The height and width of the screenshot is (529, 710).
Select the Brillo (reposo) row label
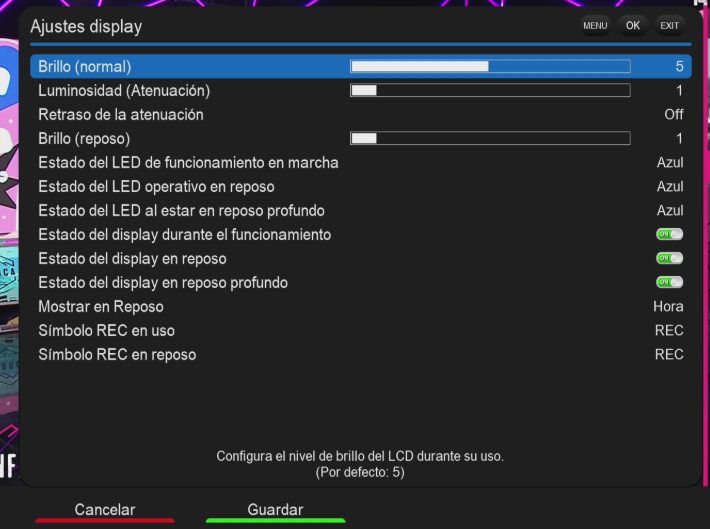click(x=84, y=139)
